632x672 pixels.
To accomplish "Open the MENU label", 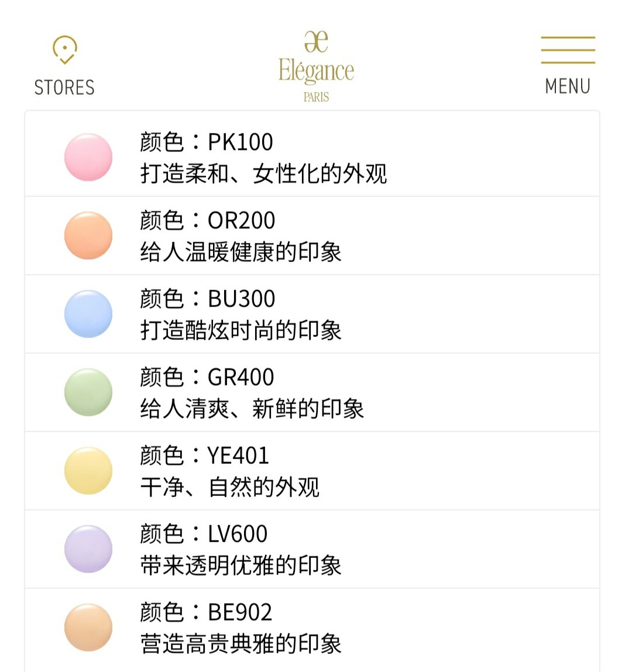I will click(568, 86).
